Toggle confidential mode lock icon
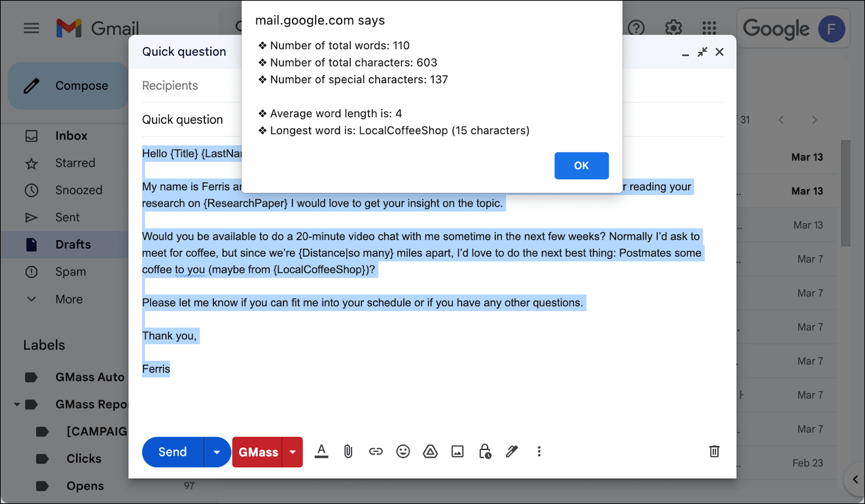 485,452
